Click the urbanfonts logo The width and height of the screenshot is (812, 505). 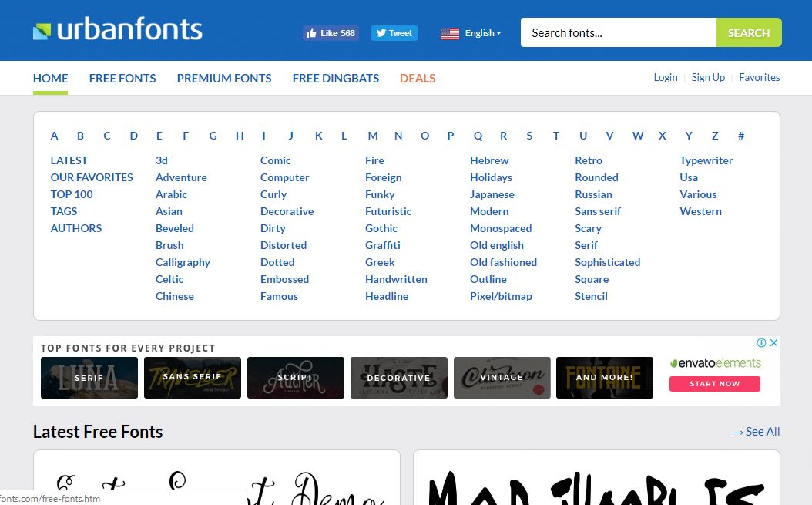point(118,29)
